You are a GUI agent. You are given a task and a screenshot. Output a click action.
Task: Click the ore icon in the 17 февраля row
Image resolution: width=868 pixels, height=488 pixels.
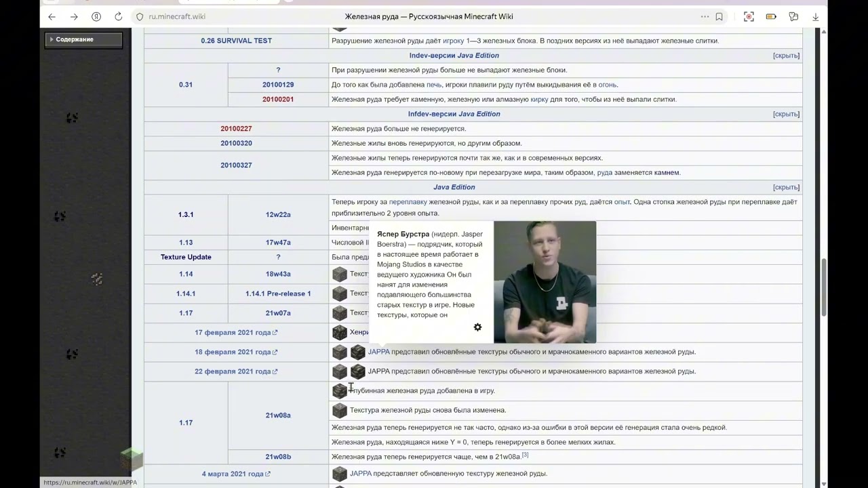pos(340,333)
